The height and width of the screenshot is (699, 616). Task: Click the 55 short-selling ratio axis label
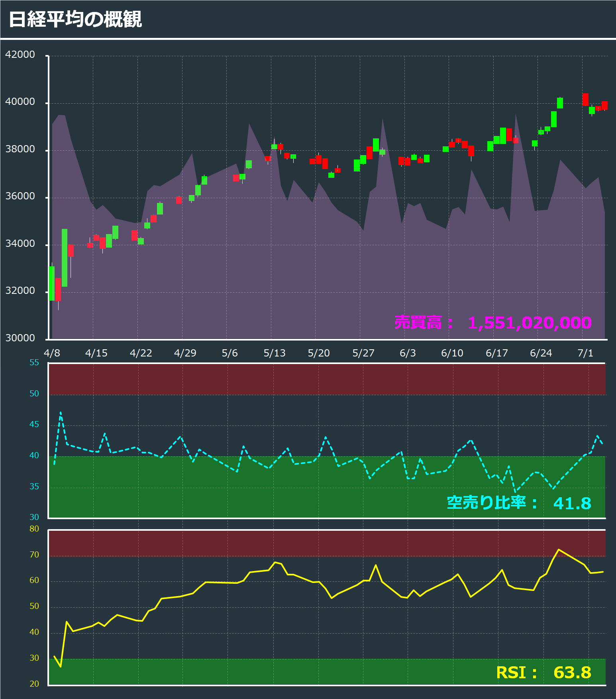(34, 362)
